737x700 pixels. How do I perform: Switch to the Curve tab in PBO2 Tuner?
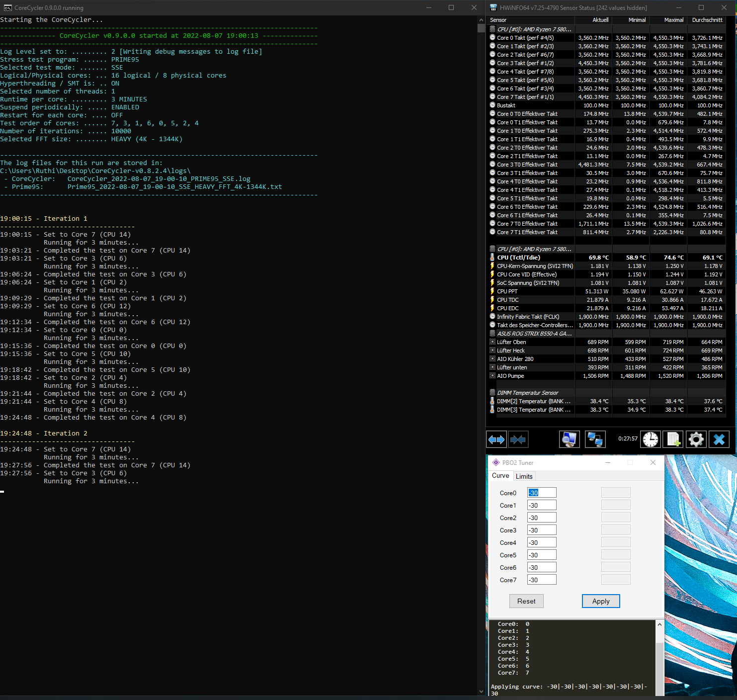coord(500,476)
